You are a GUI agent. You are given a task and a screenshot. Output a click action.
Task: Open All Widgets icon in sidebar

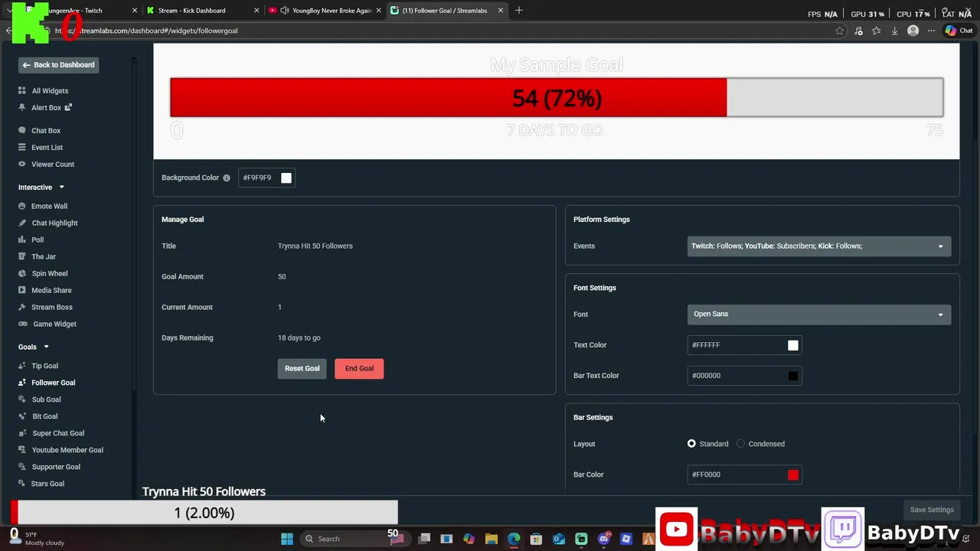22,91
